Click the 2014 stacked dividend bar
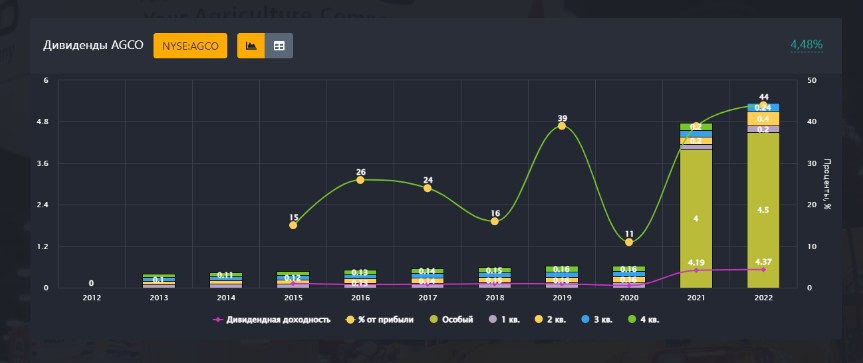Screen dimensions: 863x363 [226, 280]
